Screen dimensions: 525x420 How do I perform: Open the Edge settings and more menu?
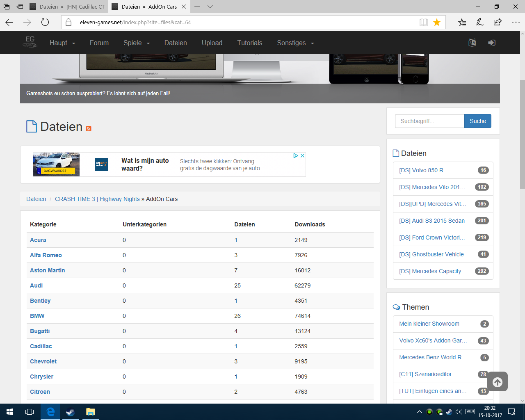(x=516, y=22)
